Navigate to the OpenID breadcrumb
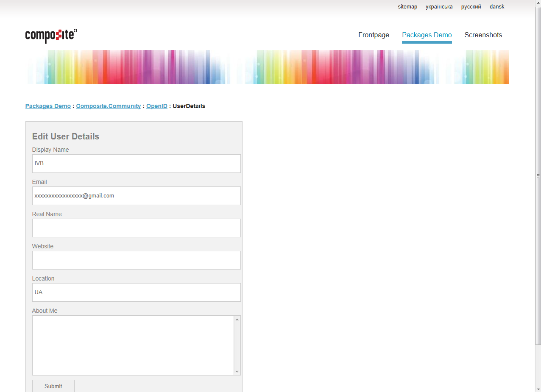The image size is (541, 392). (157, 106)
